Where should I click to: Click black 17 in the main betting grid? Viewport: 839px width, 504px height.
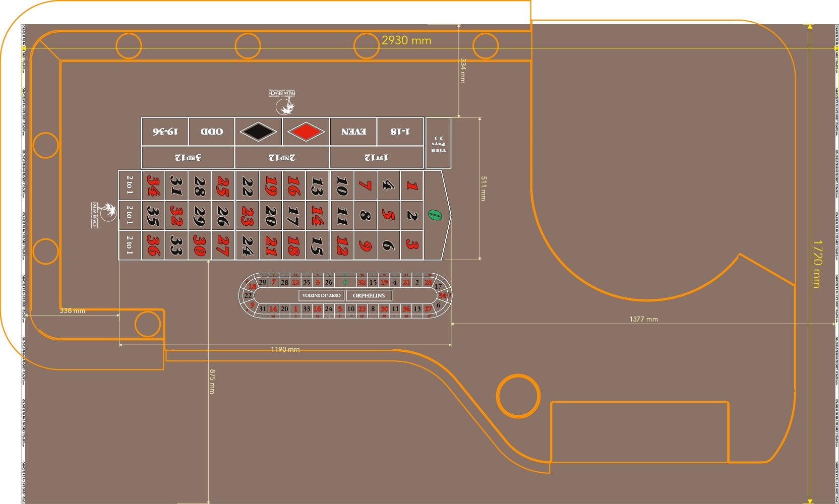click(x=294, y=215)
